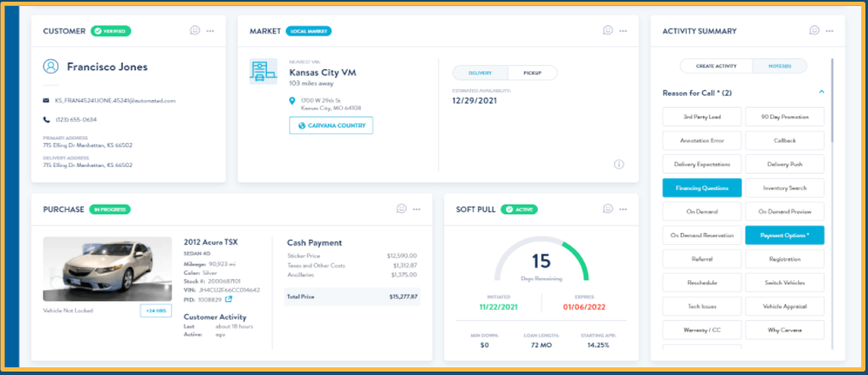Select the On Demand reason
This screenshot has height=375, width=868.
point(701,211)
